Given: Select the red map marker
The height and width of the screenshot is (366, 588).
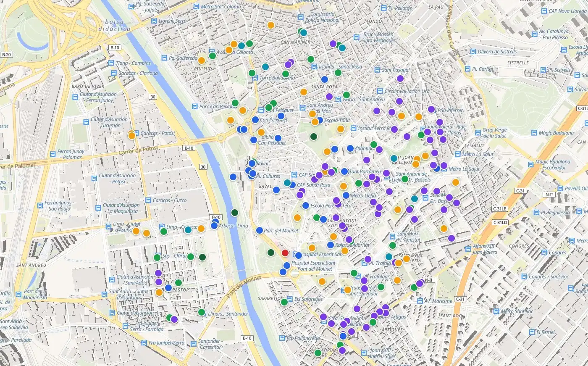Looking at the screenshot, I should point(285,253).
